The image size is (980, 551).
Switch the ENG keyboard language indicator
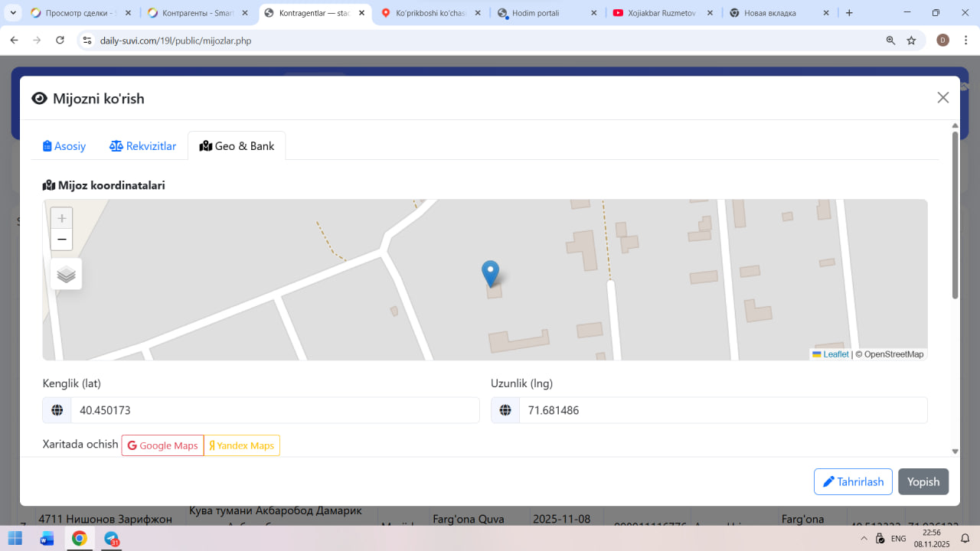pos(899,538)
